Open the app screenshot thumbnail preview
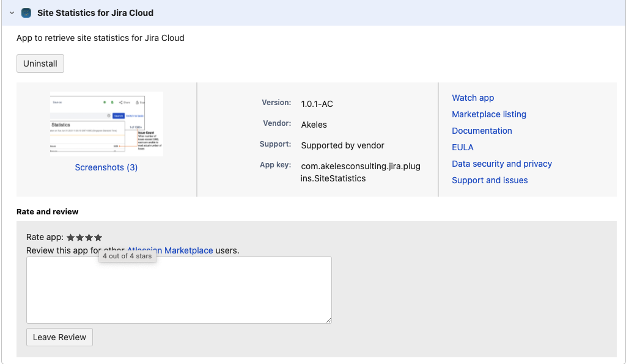 pyautogui.click(x=106, y=124)
